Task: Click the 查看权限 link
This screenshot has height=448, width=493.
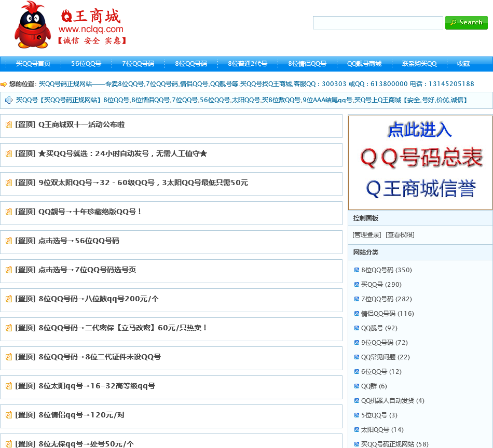Action: coord(400,235)
